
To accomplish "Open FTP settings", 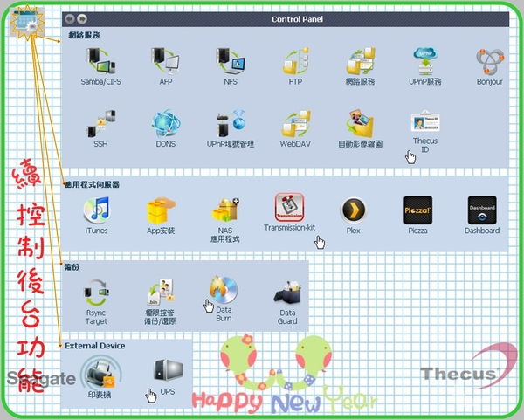I will click(295, 61).
